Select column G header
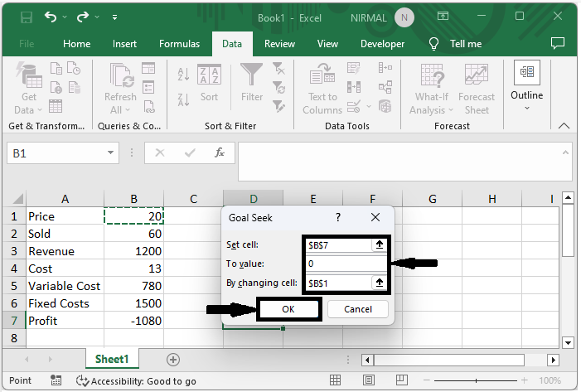This screenshot has width=581, height=392. (x=432, y=199)
